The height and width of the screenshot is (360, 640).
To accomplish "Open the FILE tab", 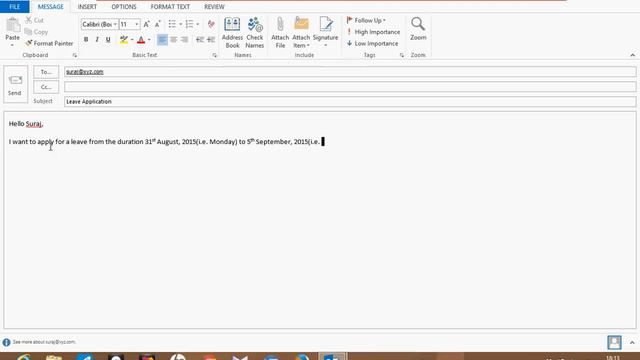I will coord(15,7).
